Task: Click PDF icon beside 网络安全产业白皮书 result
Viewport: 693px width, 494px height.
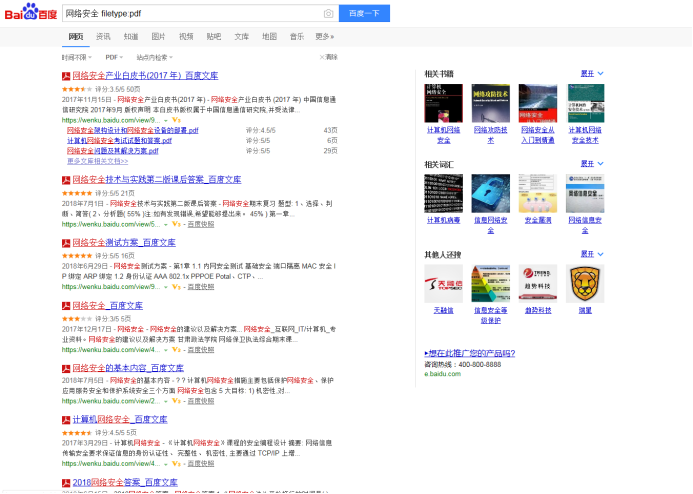Action: 66,76
